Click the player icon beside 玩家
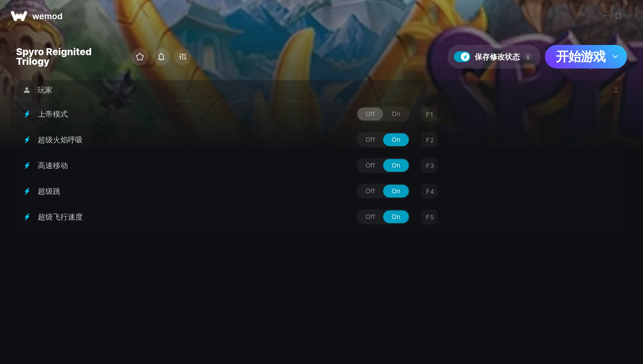643x364 pixels. [x=27, y=90]
